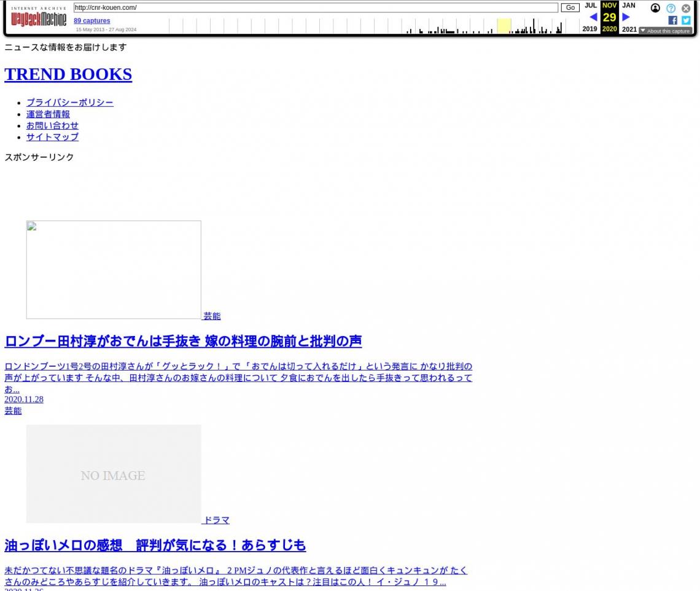Share capture on Facebook
Image resolution: width=700 pixels, height=591 pixels.
point(672,20)
